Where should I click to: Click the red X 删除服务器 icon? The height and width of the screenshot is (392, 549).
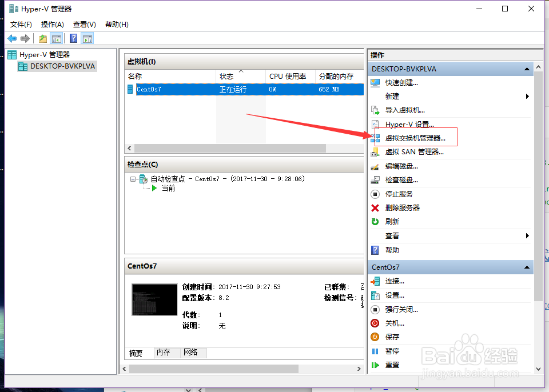[375, 208]
